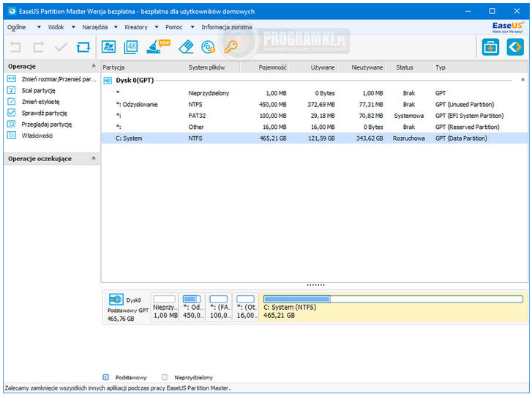The height and width of the screenshot is (397, 532).
Task: Collapse the Operacje oczekujące panel chevron
Action: click(94, 158)
